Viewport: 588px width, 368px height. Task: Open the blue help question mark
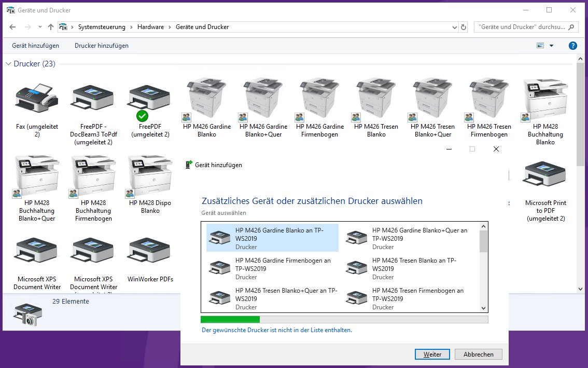(x=572, y=46)
